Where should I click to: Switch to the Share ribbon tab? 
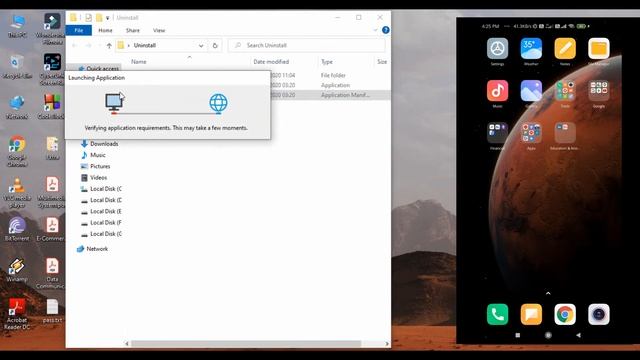(x=133, y=30)
